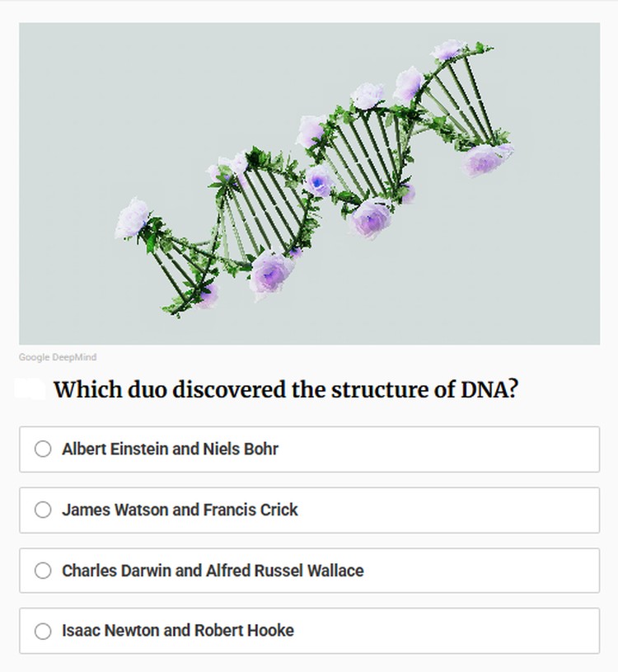Choose the James Watson and Francis Crick radio button

(43, 510)
